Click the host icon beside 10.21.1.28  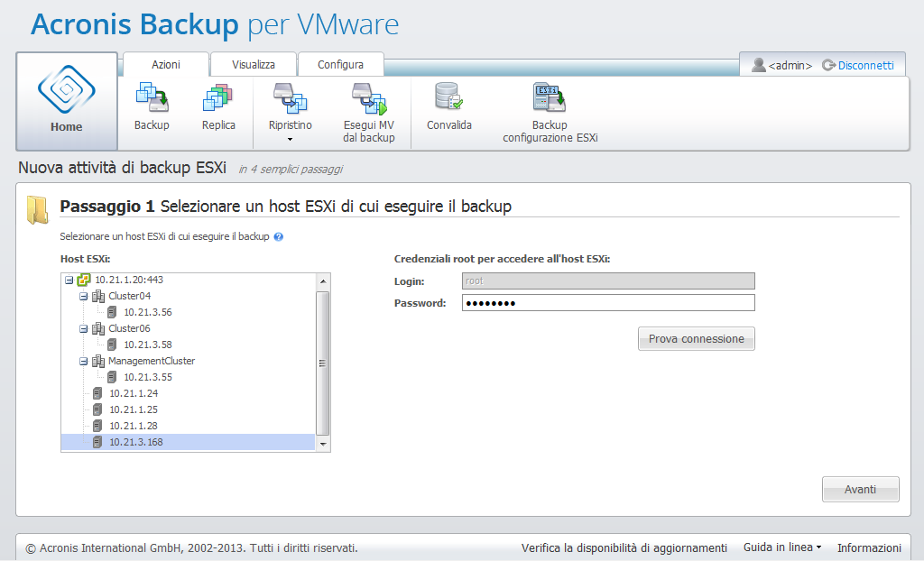(97, 426)
